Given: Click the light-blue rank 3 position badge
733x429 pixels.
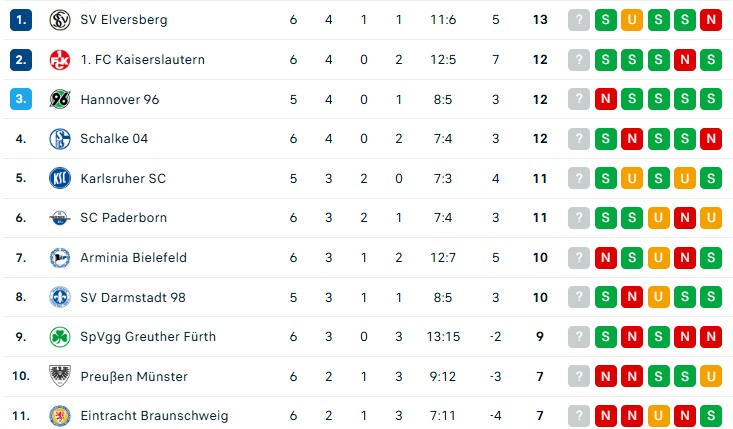Looking at the screenshot, I should 21,99.
